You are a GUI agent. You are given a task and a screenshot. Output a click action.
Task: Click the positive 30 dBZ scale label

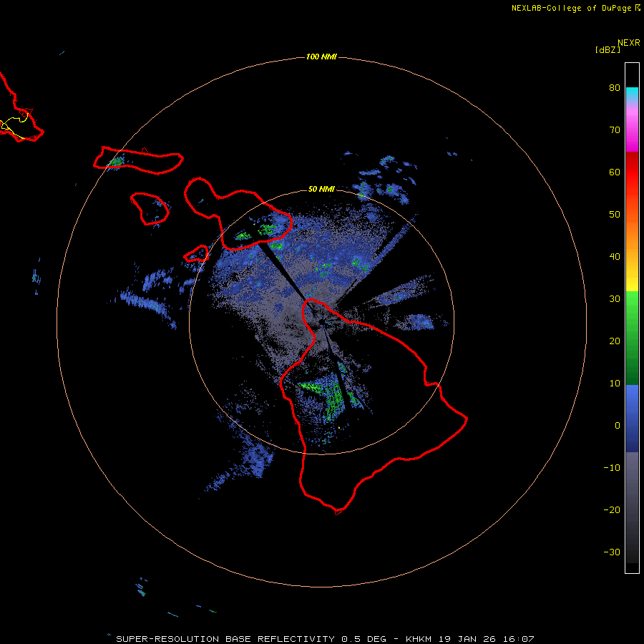[615, 299]
